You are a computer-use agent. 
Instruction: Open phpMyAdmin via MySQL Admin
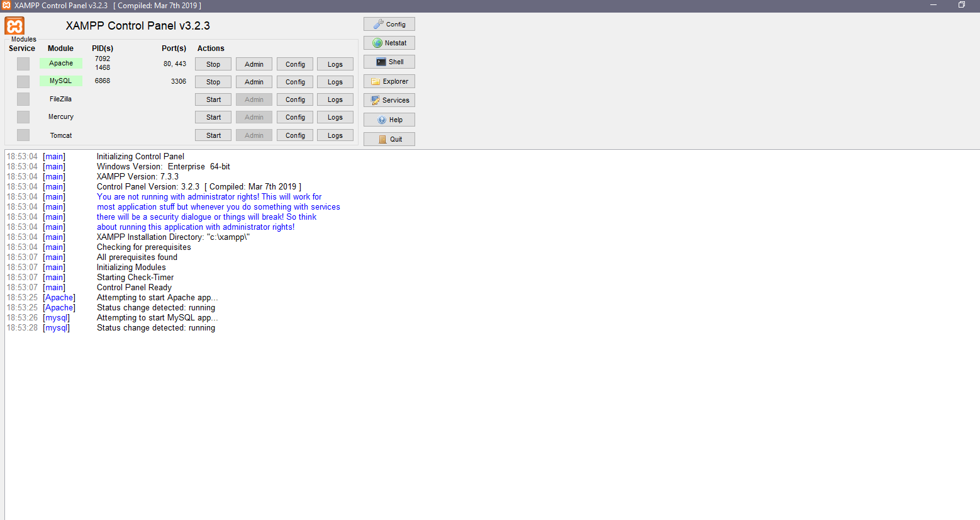coord(253,81)
